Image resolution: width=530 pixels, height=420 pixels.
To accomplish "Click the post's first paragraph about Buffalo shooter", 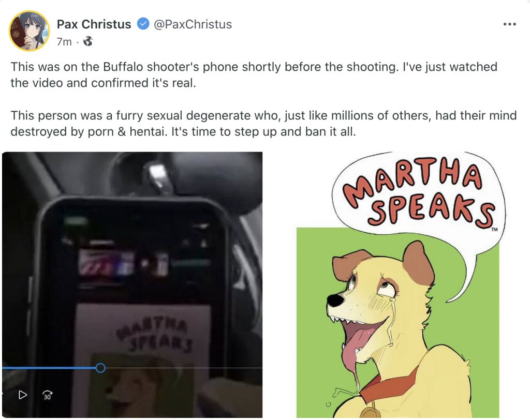I will pyautogui.click(x=254, y=74).
